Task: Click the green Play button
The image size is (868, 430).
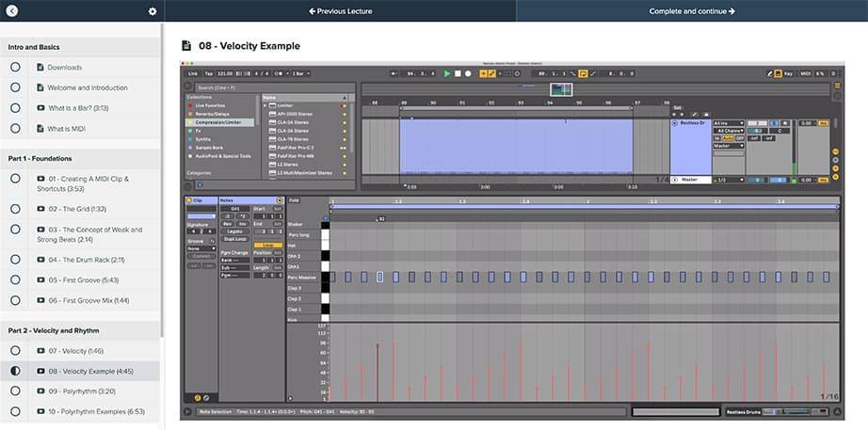Action: pyautogui.click(x=447, y=73)
